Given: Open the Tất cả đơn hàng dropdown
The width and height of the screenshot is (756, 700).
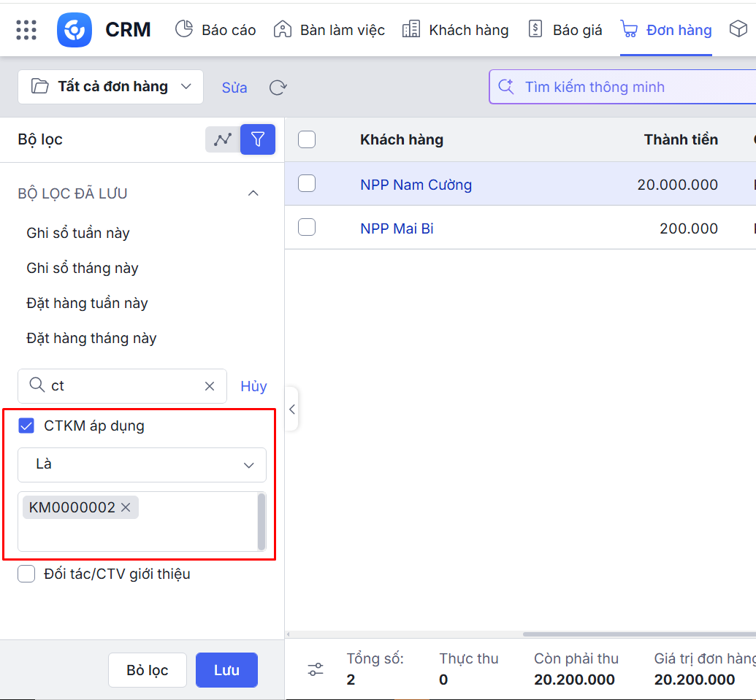Looking at the screenshot, I should point(111,87).
